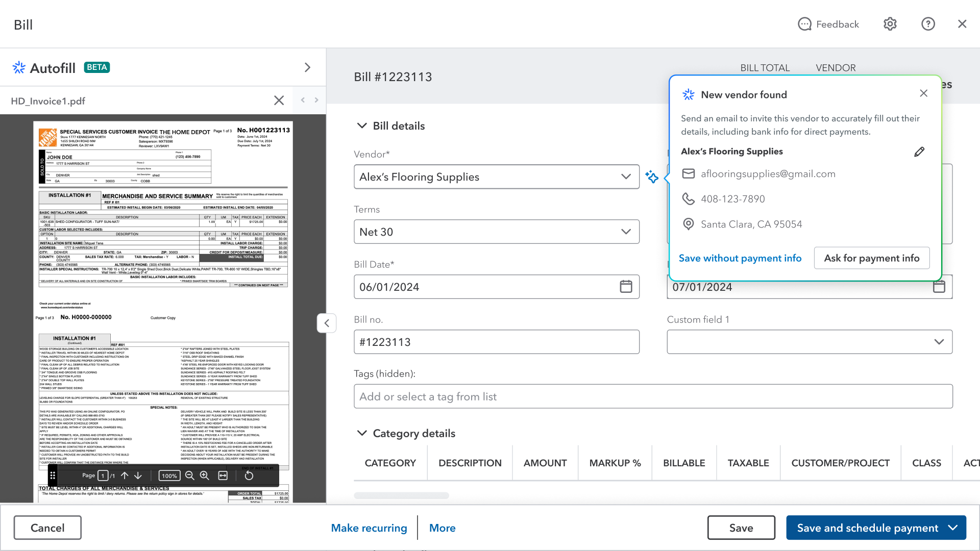This screenshot has height=551, width=980.
Task: Close the Bill window
Action: (x=962, y=24)
